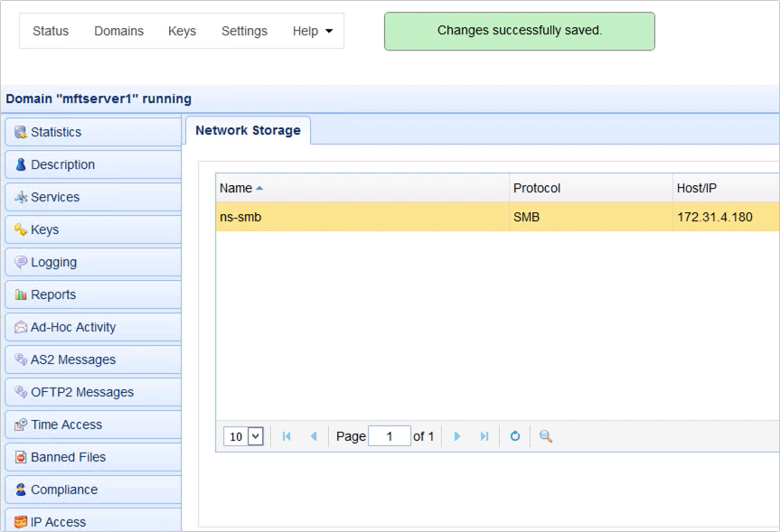This screenshot has width=780, height=532.
Task: Select the Banned Files icon
Action: pos(20,457)
